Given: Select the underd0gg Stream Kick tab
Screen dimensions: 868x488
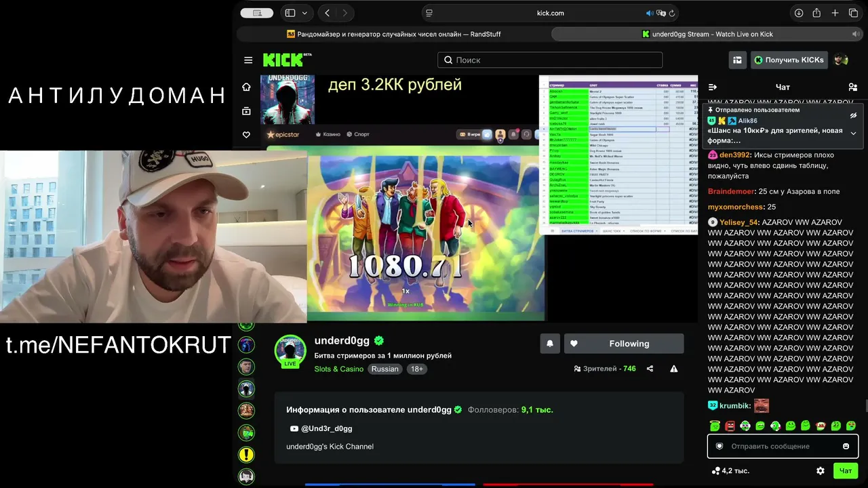Looking at the screenshot, I should 707,34.
